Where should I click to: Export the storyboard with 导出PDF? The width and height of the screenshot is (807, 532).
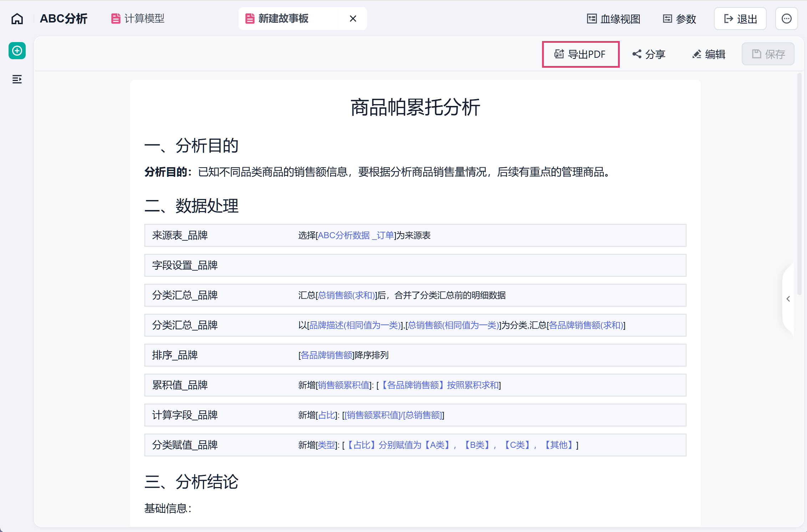[581, 54]
